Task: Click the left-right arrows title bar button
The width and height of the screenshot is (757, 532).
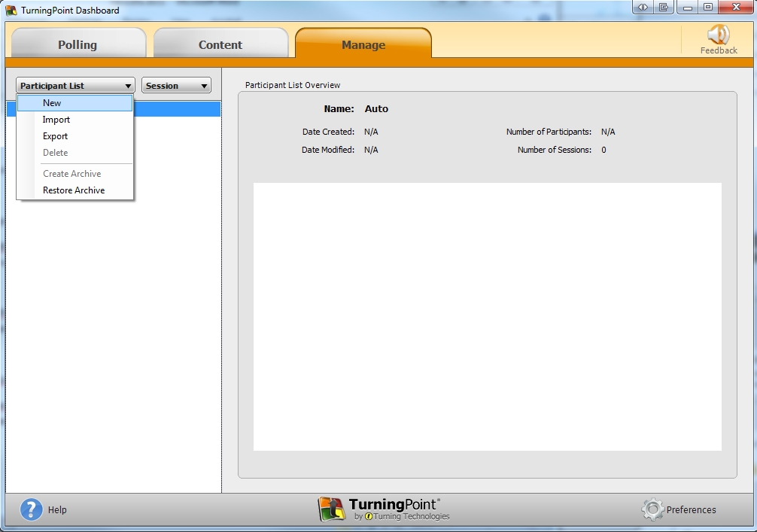Action: 643,8
